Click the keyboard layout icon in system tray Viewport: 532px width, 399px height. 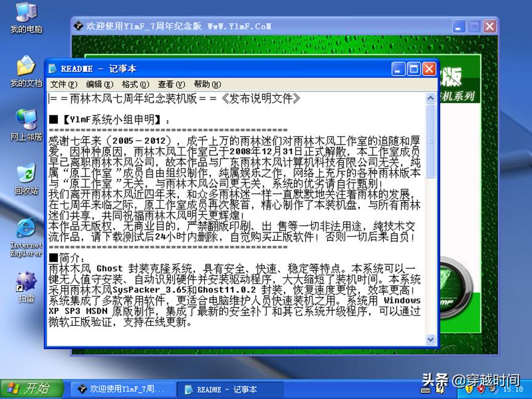(425, 389)
